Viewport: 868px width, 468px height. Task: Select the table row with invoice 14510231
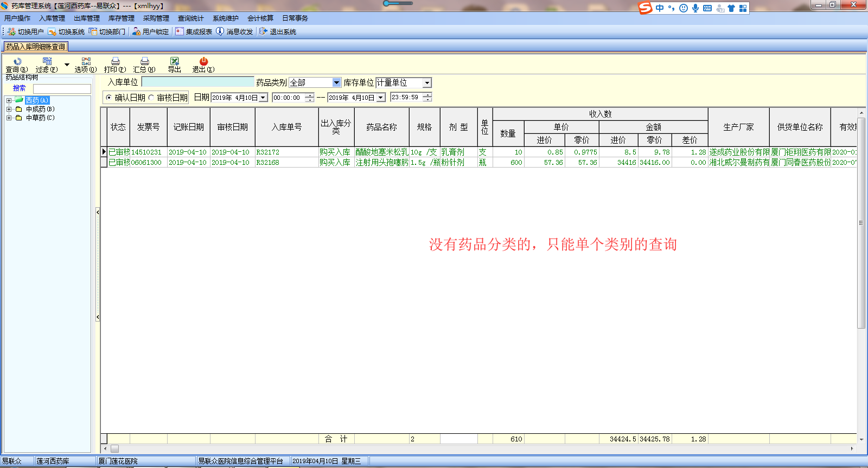coord(478,152)
